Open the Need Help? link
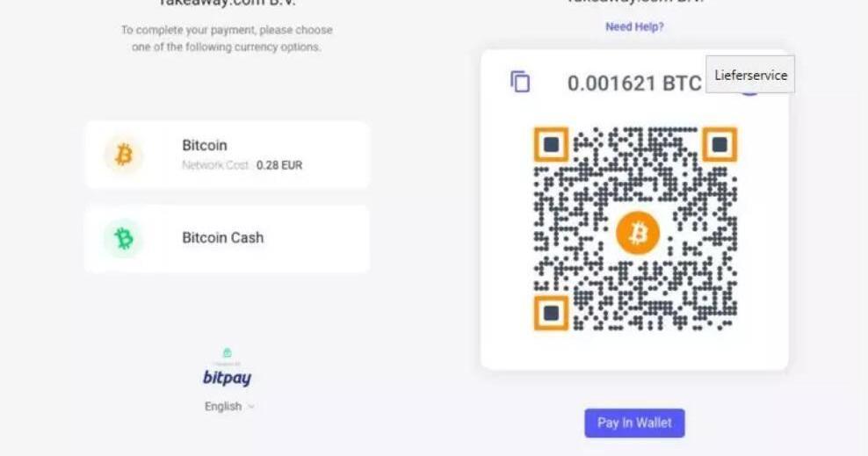Screen dimensions: 868x456 pos(634,26)
